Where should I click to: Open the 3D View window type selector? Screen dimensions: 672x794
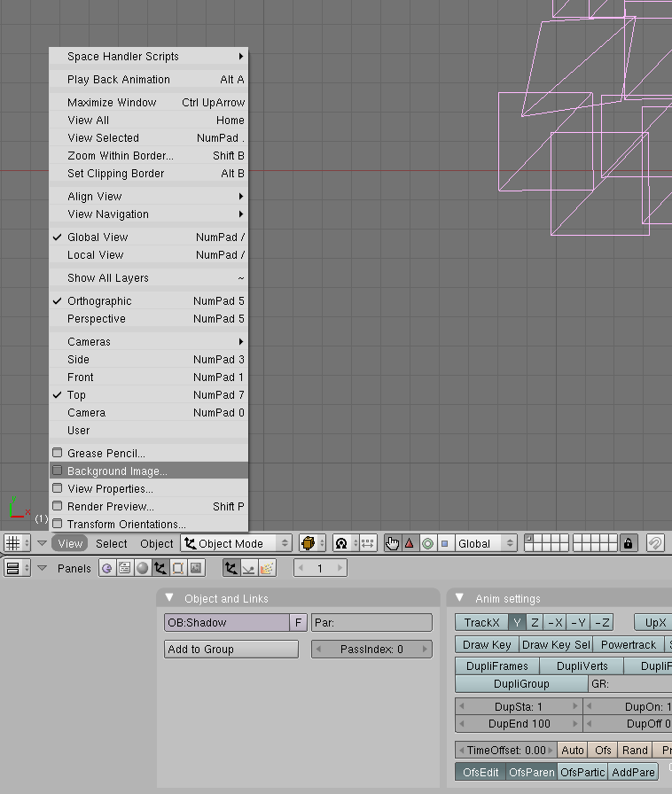17,543
